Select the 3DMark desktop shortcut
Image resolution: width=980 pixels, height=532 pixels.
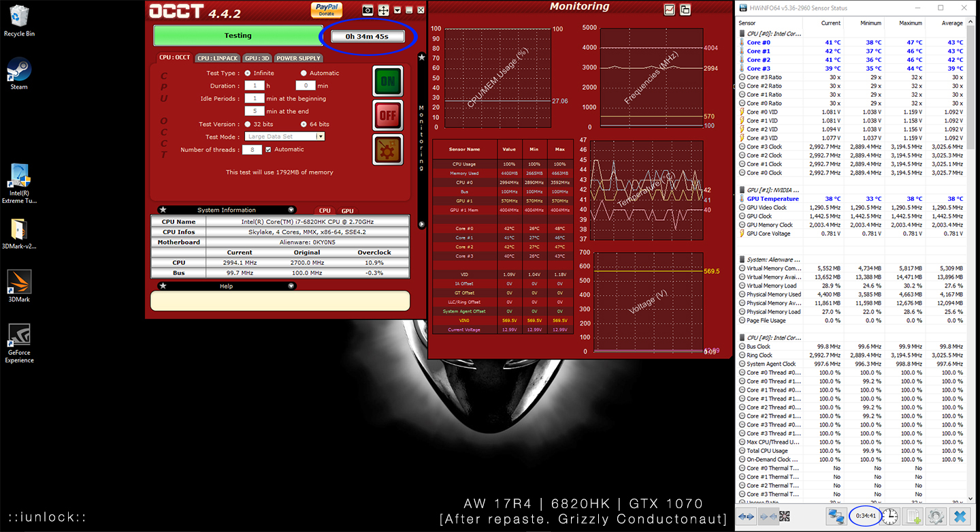(19, 285)
